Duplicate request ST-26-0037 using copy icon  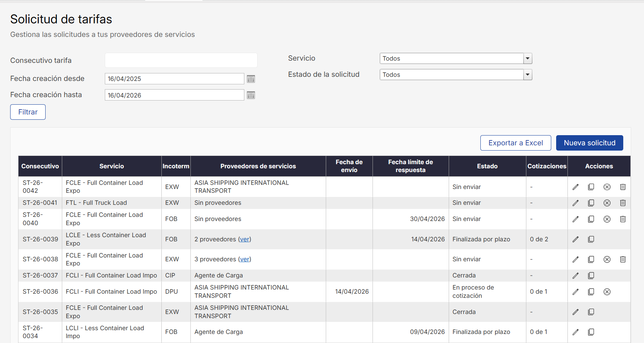591,276
